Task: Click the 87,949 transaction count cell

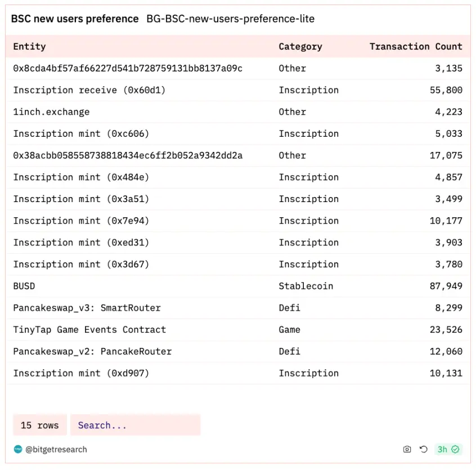Action: [x=446, y=286]
